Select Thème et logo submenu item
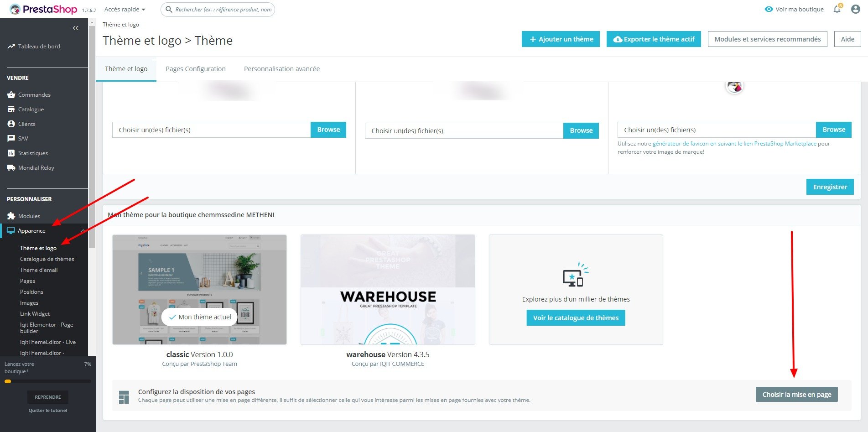Screen dimensions: 868x432 click(x=38, y=248)
